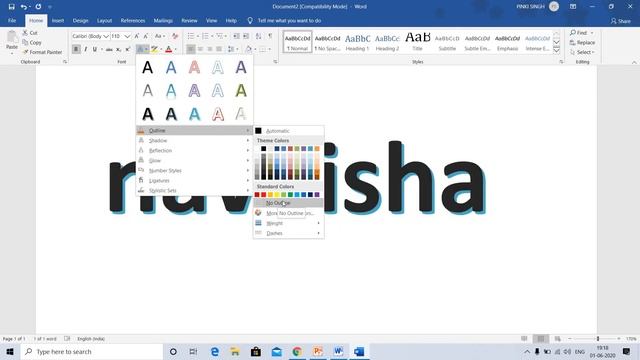Apply the Heading 1 style
The image size is (640, 360).
click(357, 42)
